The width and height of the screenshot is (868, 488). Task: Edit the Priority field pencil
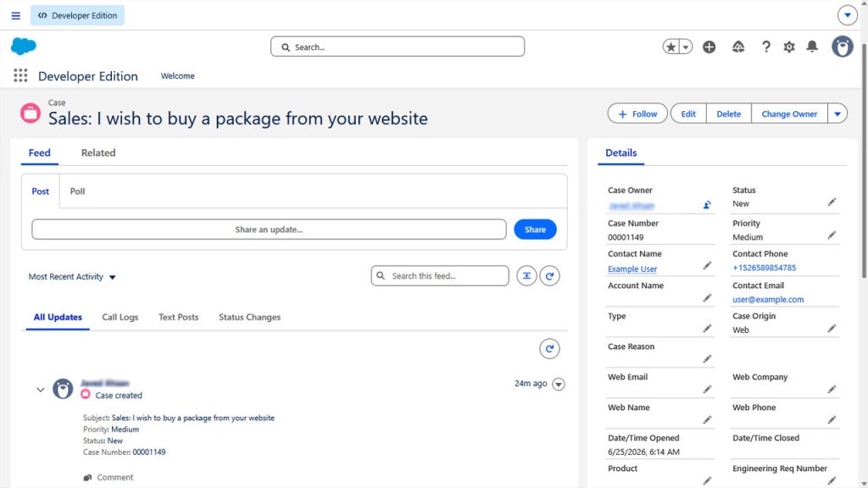click(x=832, y=236)
